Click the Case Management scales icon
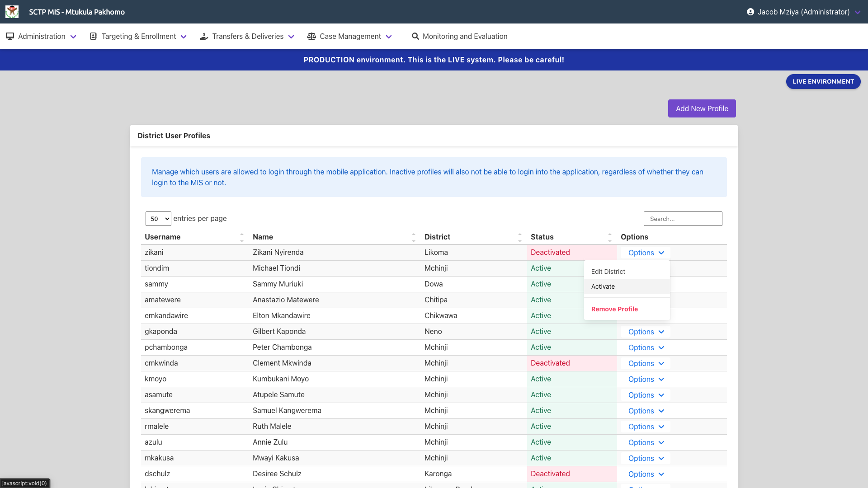The width and height of the screenshot is (868, 488). click(311, 36)
